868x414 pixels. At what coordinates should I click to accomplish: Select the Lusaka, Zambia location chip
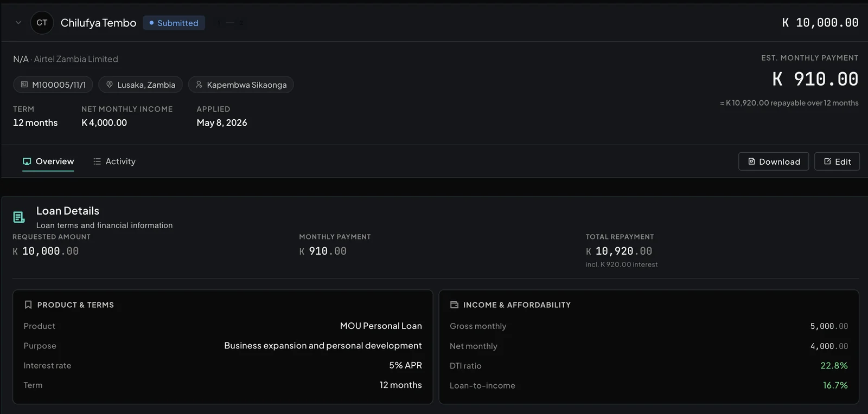tap(141, 85)
